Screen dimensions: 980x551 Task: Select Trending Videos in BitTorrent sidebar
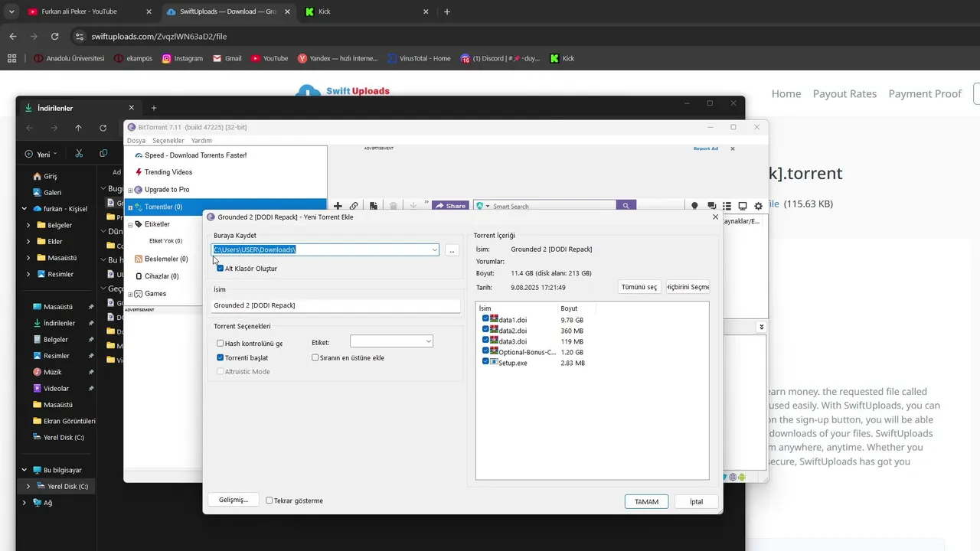pyautogui.click(x=168, y=172)
